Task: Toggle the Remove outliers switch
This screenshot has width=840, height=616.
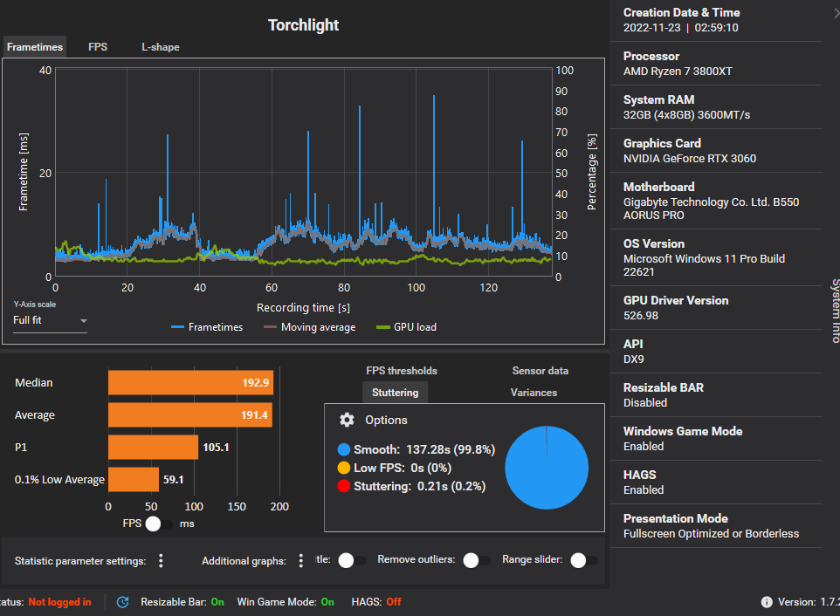Action: [x=477, y=560]
